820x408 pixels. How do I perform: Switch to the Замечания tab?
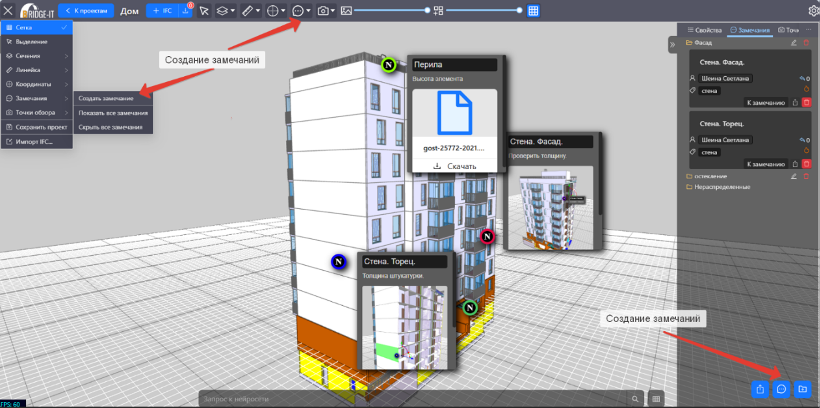pos(750,30)
